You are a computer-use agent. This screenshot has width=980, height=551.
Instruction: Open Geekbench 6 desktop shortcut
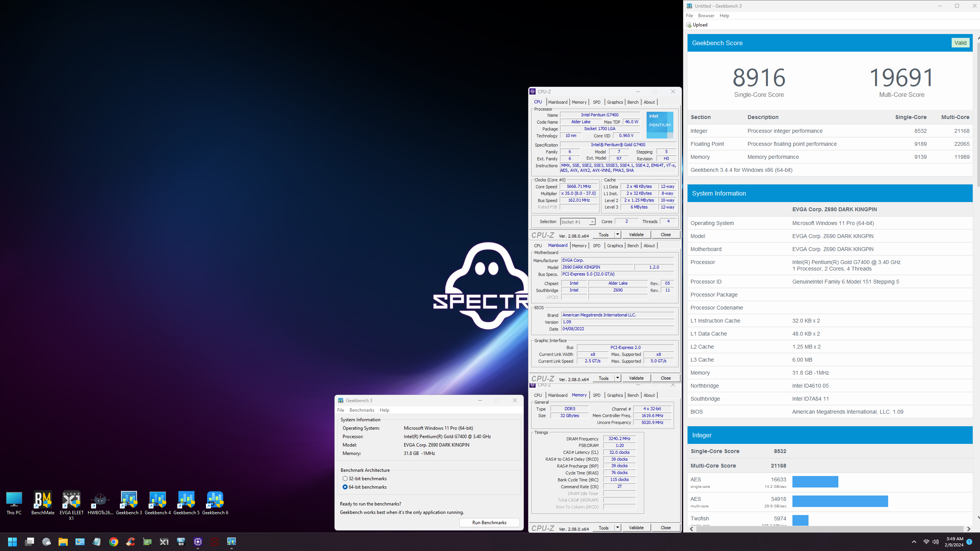click(x=215, y=503)
